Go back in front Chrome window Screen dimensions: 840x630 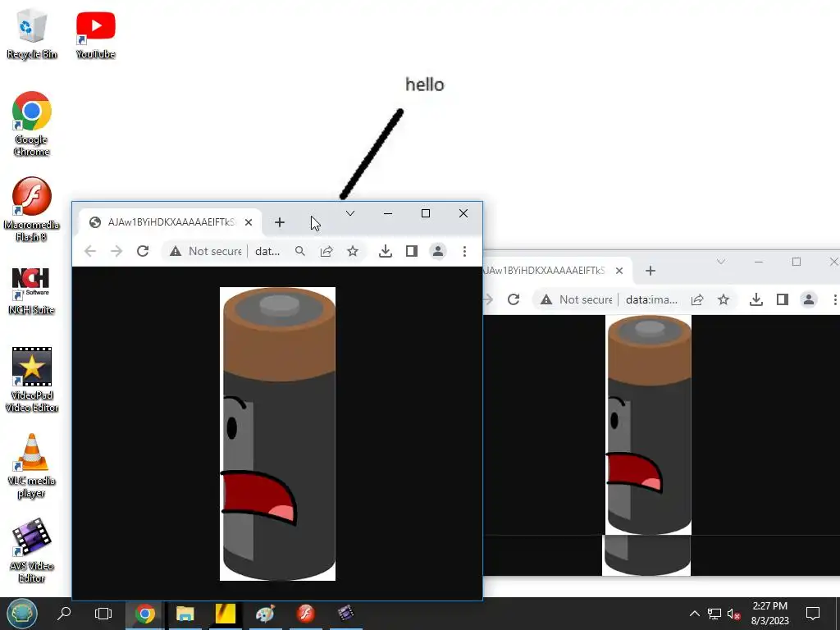[90, 251]
